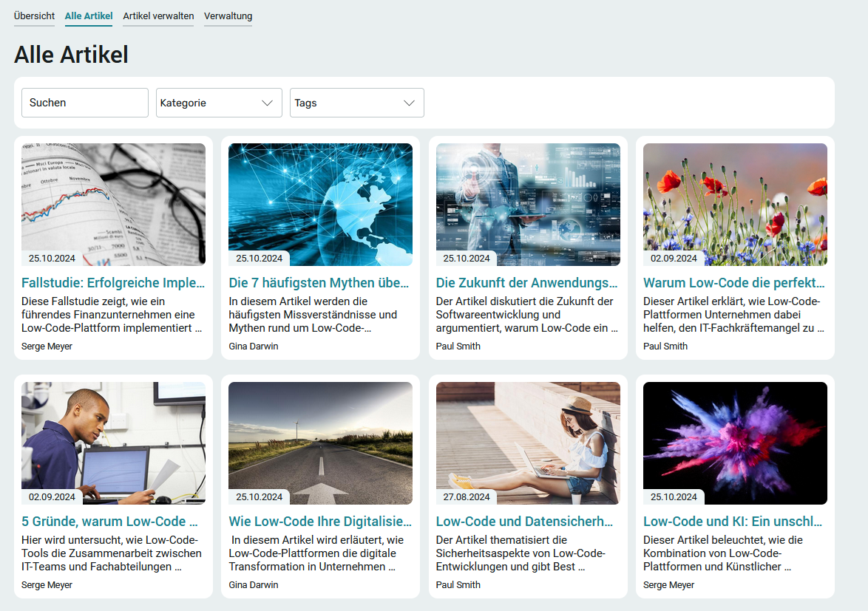The image size is (868, 611).
Task: Open article 'Warum Low-Code die perfekt...'
Action: (x=734, y=283)
